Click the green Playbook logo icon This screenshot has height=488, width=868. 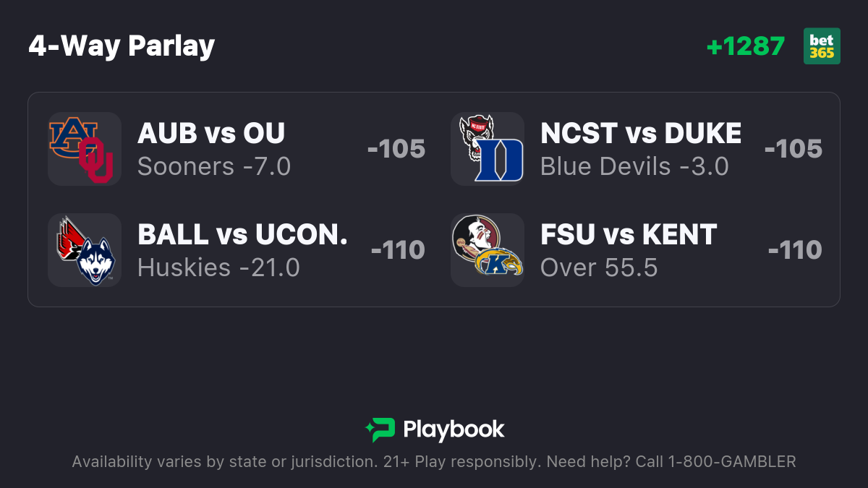[380, 429]
